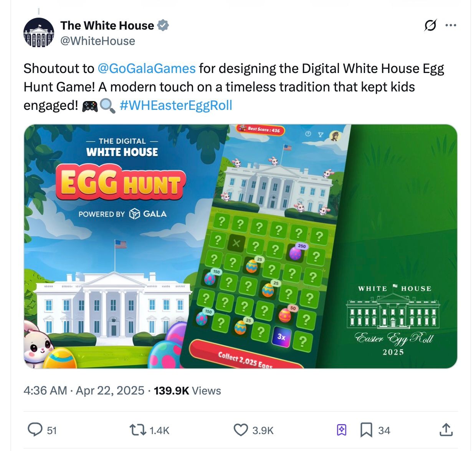This screenshot has width=476, height=451.
Task: Open The White House profile avatar
Action: [39, 33]
